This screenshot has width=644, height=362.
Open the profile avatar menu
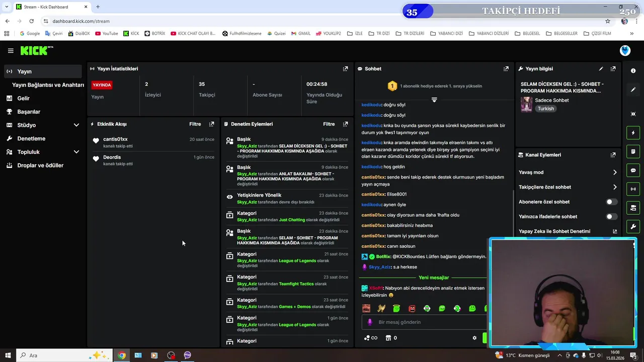(625, 50)
